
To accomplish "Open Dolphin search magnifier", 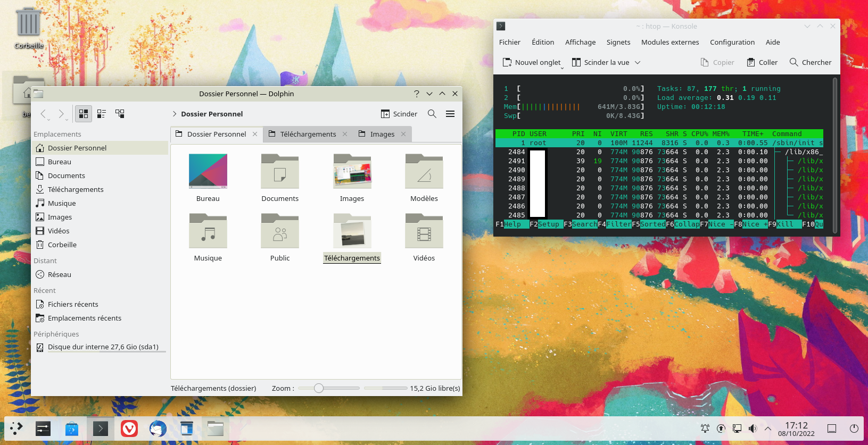I will [x=432, y=114].
